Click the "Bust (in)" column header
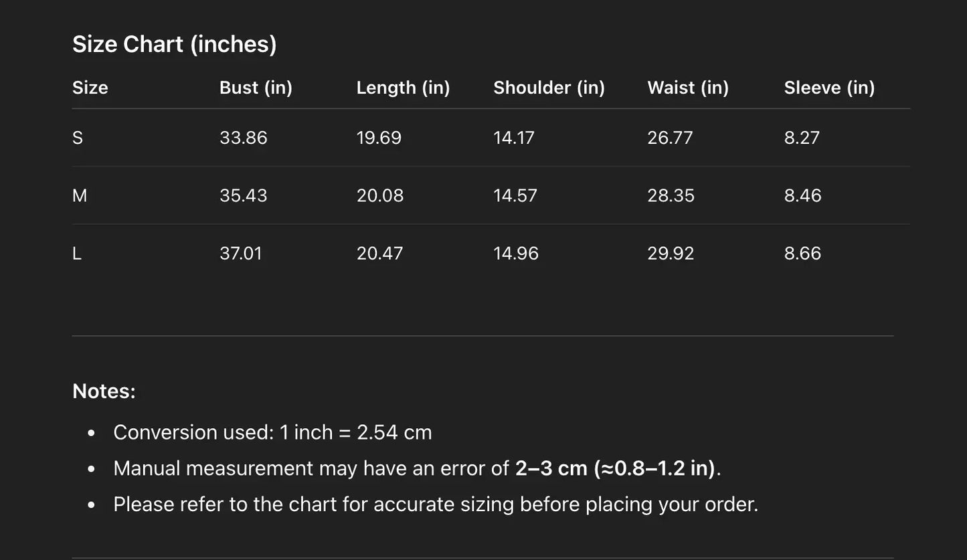Image resolution: width=967 pixels, height=560 pixels. 256,88
